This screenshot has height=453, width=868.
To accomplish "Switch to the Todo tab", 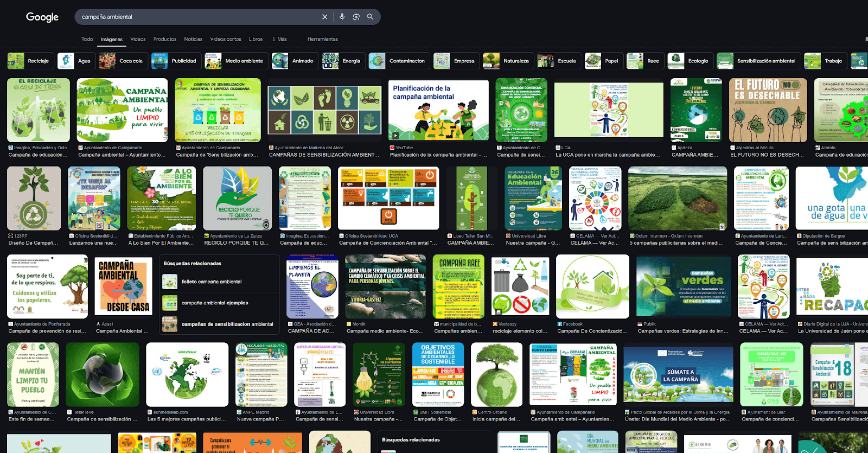I will point(87,39).
